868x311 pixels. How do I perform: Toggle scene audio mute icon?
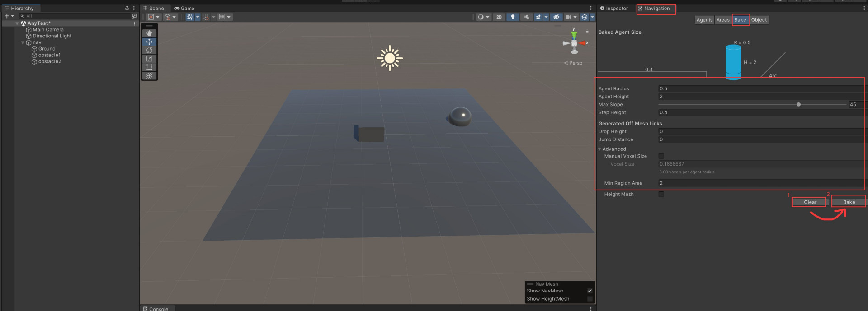click(x=526, y=17)
